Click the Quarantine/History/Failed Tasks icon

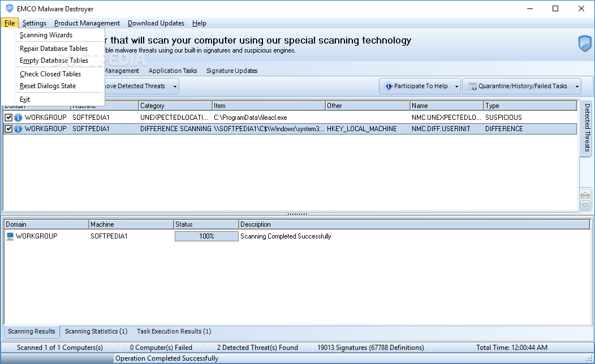472,86
